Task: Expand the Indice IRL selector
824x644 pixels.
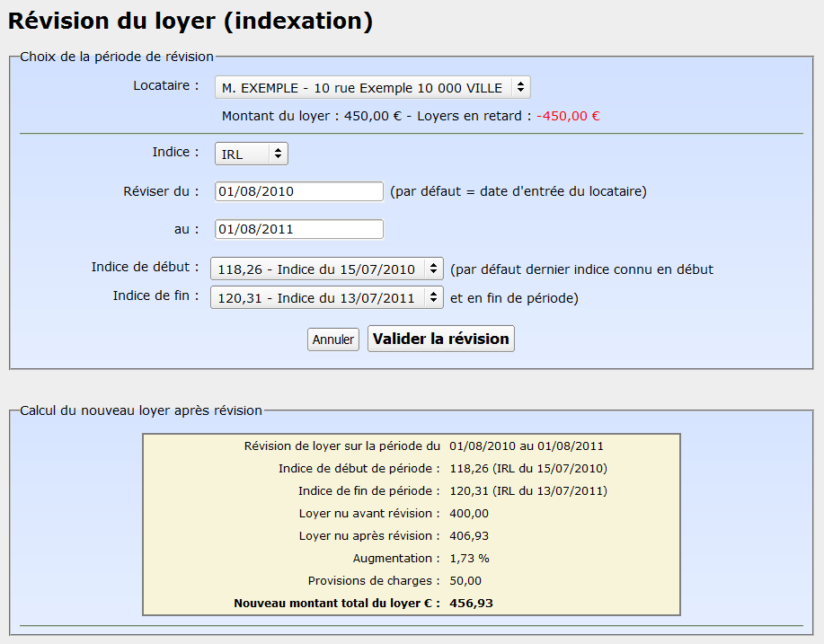Action: pyautogui.click(x=251, y=154)
